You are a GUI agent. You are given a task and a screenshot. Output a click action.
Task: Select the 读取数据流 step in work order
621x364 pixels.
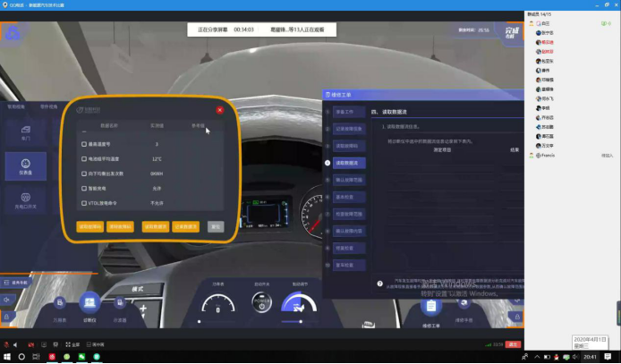(x=347, y=163)
